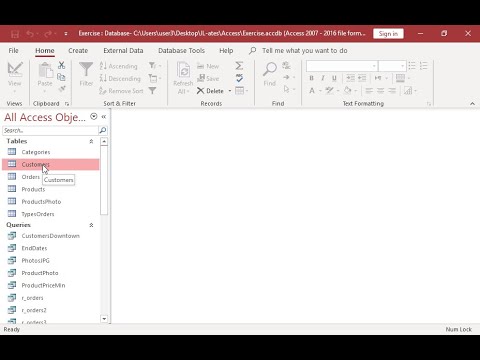Viewport: 480px width, 360px height.
Task: Click Save record button
Action: (208, 78)
